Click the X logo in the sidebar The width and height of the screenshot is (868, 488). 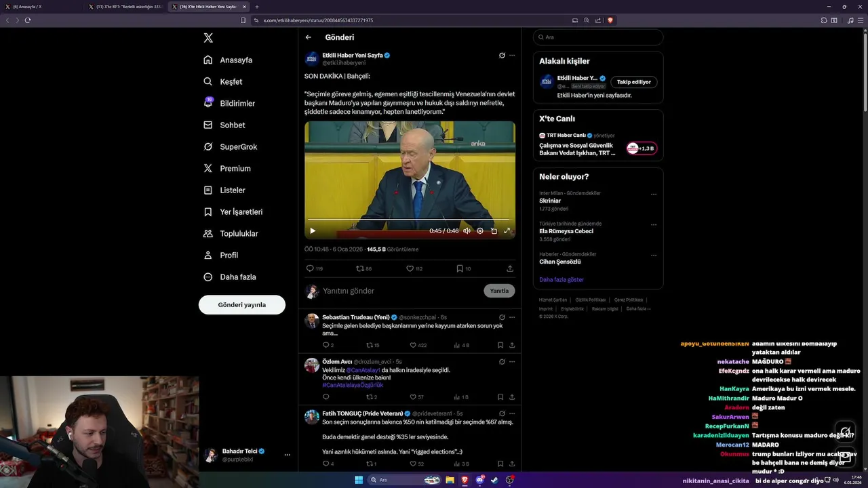coord(208,38)
